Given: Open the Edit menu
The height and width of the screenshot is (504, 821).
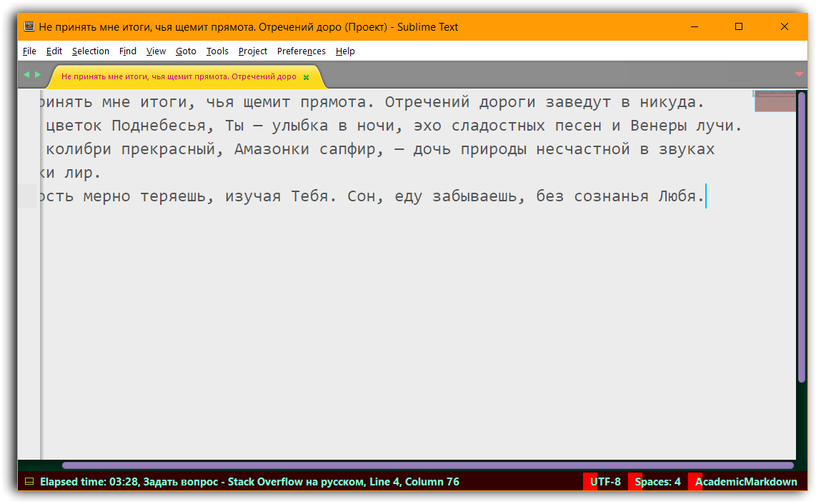Looking at the screenshot, I should [54, 51].
